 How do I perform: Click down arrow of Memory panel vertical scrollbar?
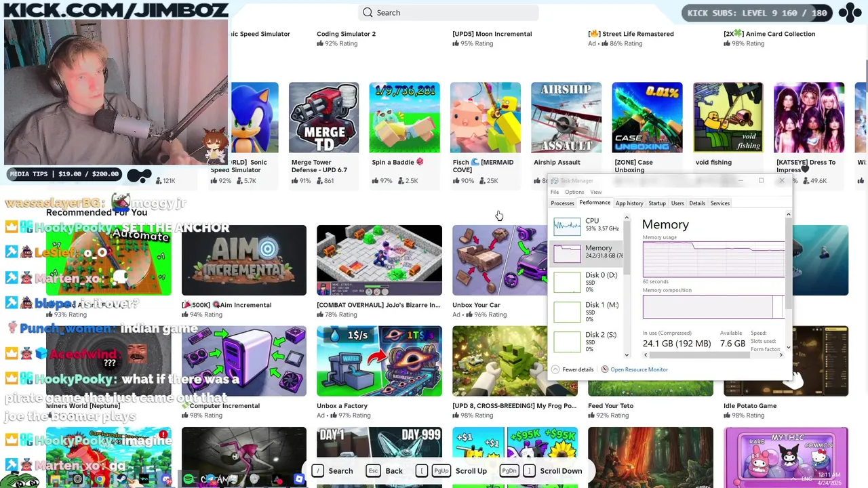(x=788, y=348)
